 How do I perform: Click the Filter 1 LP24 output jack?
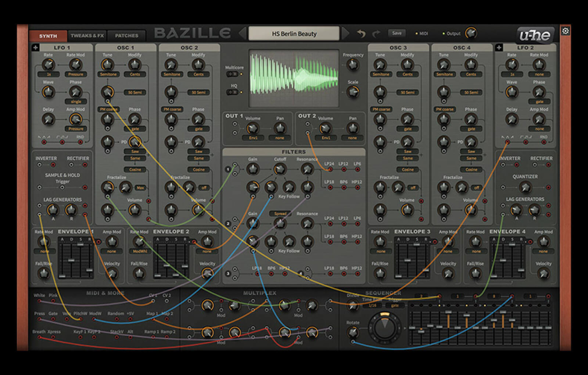coord(330,169)
